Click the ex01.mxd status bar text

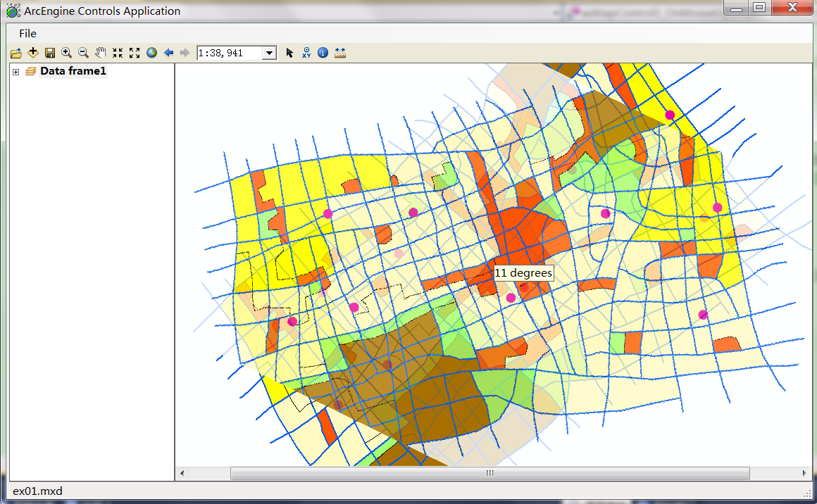tap(37, 491)
